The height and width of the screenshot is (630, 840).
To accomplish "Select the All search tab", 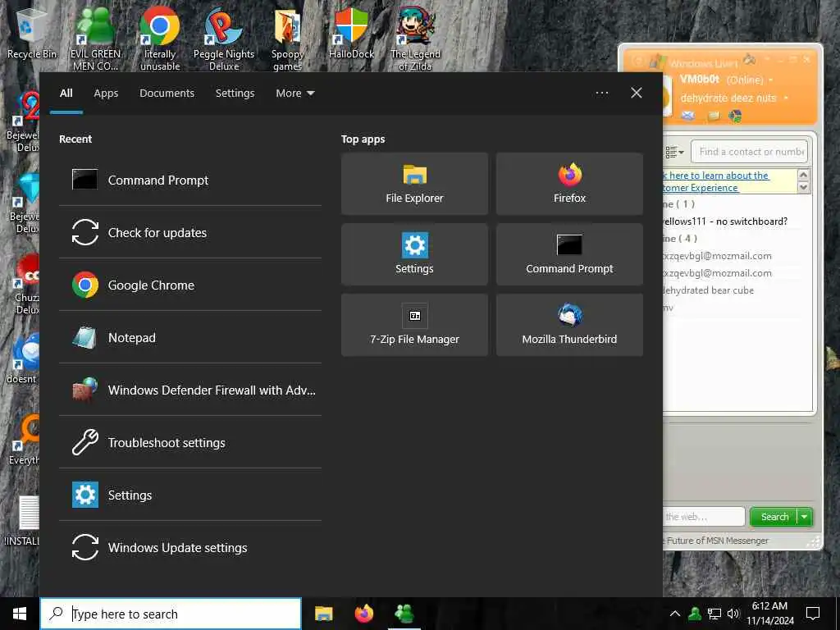I will [x=66, y=94].
